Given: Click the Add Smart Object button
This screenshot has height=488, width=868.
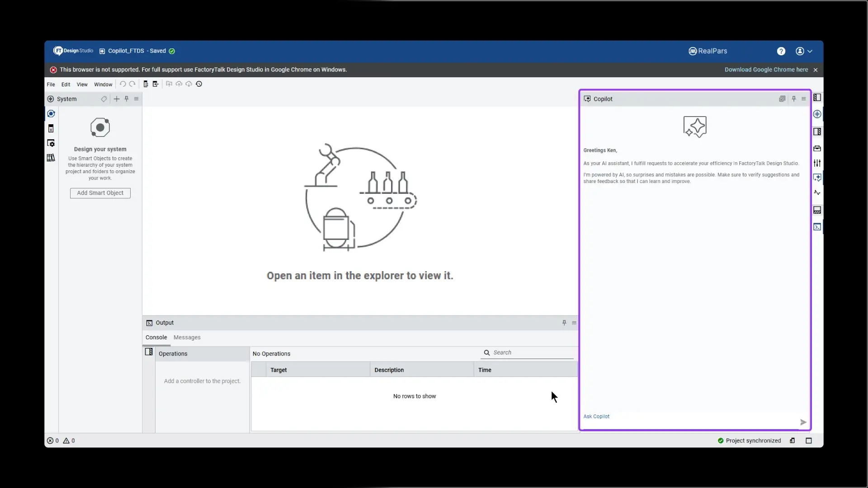Looking at the screenshot, I should (100, 193).
